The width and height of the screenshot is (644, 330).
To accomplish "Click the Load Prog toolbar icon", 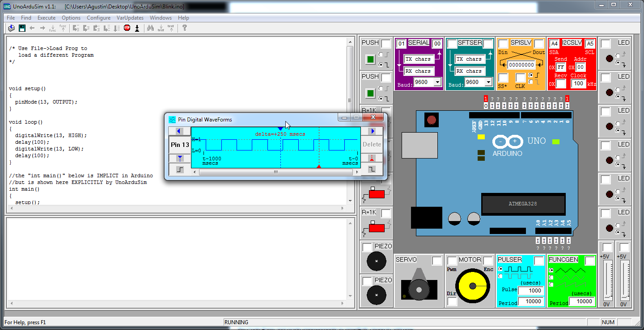I will click(11, 28).
